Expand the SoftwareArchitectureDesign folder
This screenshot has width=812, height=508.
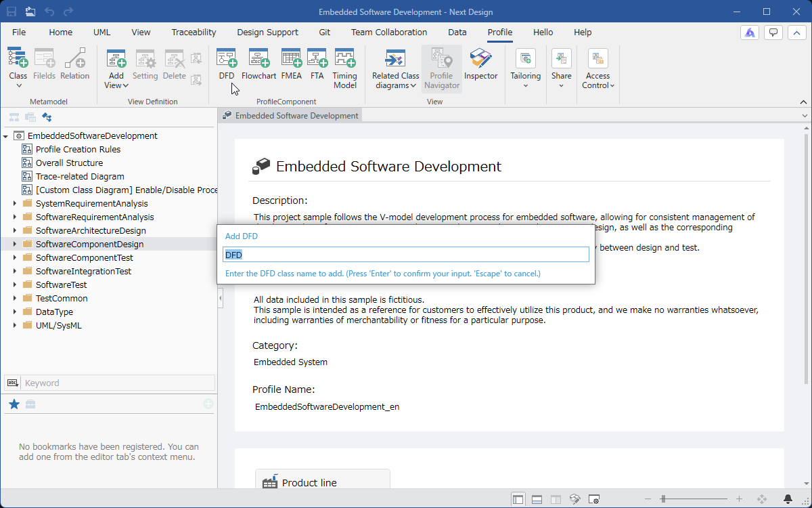15,230
